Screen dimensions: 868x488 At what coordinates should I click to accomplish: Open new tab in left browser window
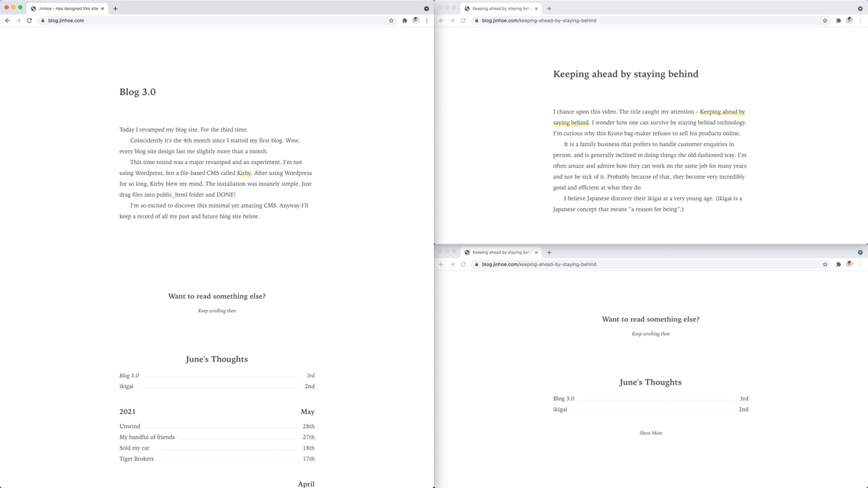116,9
